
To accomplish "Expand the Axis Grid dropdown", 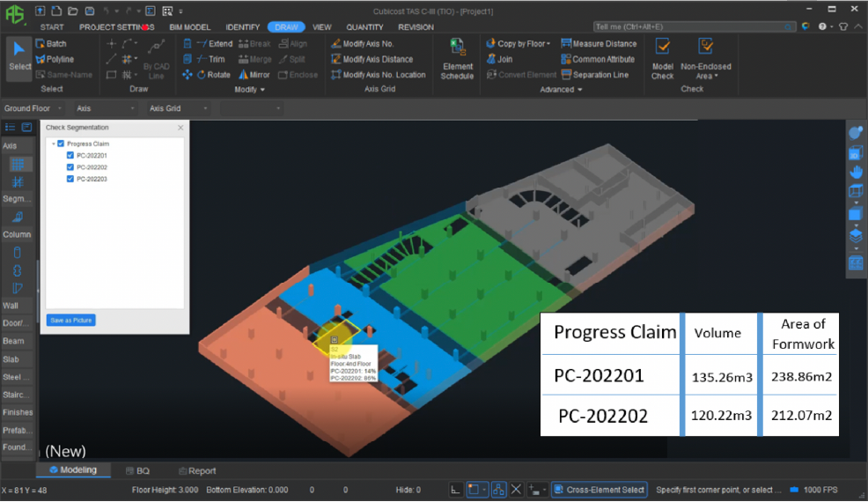I will pyautogui.click(x=178, y=108).
